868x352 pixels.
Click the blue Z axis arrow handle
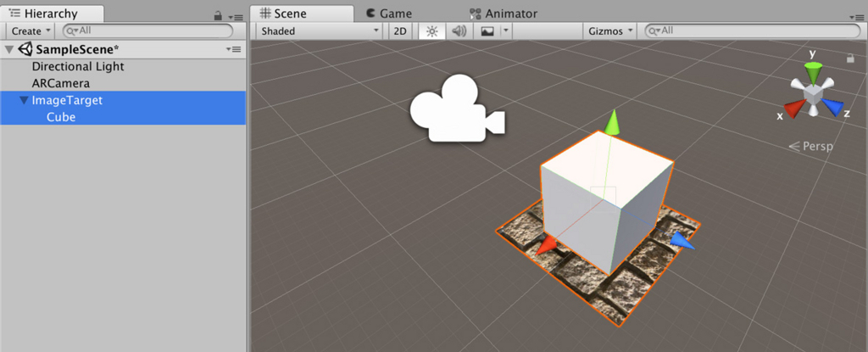click(x=682, y=241)
